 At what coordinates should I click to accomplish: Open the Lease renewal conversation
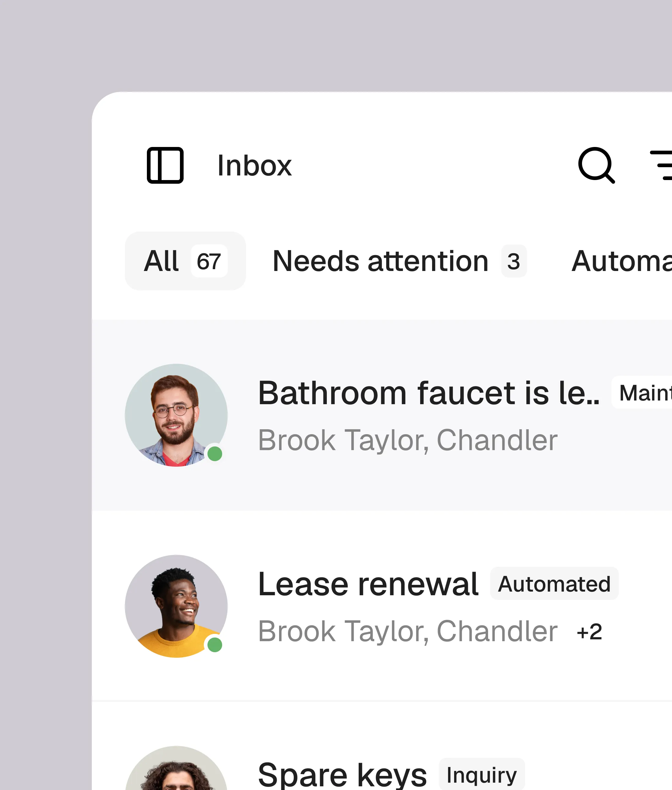coord(368,583)
